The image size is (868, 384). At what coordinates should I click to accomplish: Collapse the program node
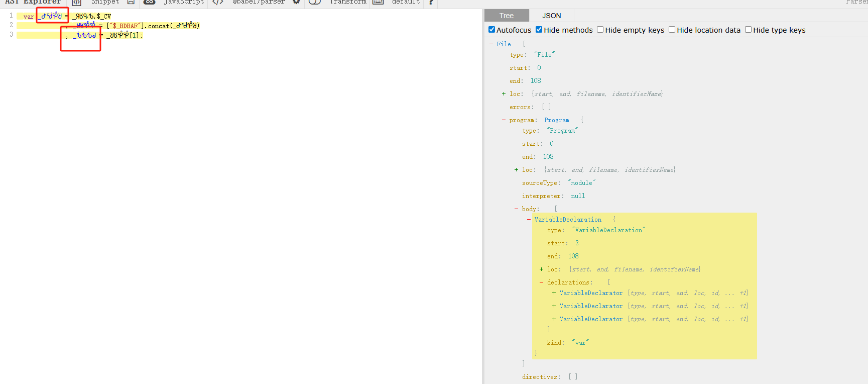pos(504,120)
